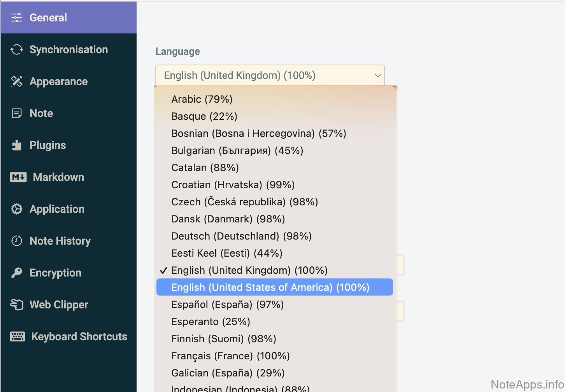Click the Encryption key icon

pyautogui.click(x=17, y=273)
